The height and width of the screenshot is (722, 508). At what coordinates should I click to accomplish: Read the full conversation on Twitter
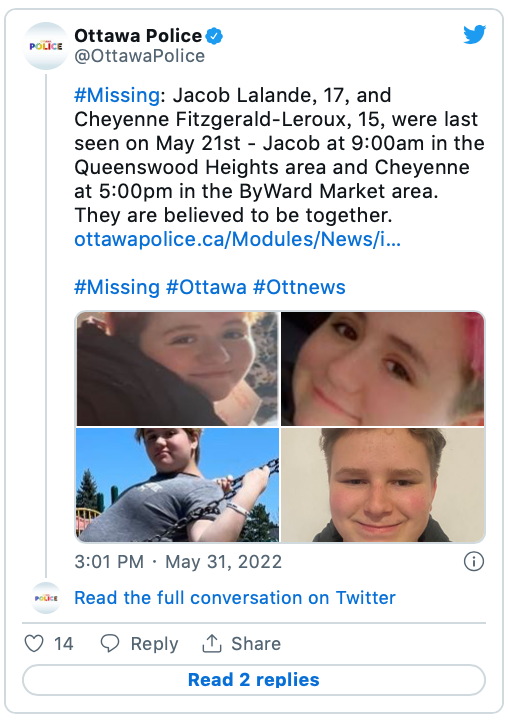coord(235,598)
